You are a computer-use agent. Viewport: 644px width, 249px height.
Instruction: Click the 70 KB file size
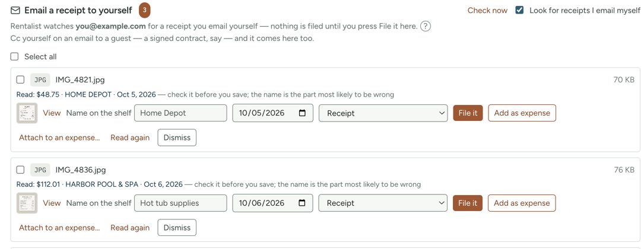click(624, 80)
